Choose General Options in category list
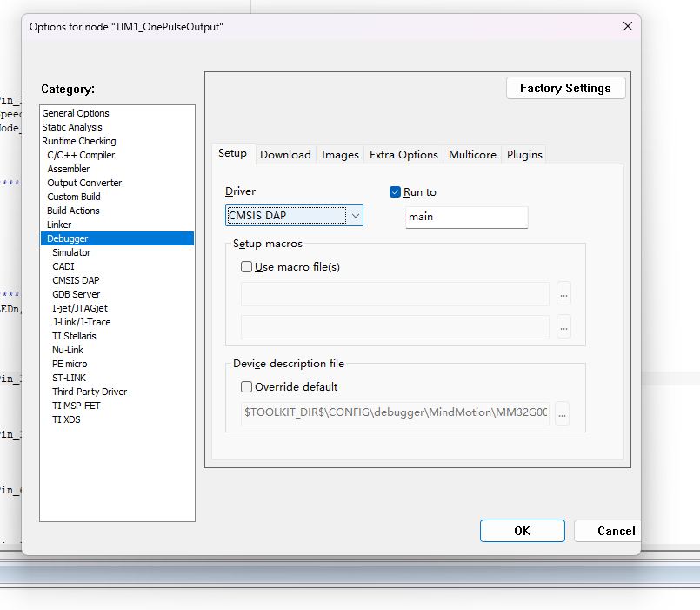 click(x=76, y=113)
